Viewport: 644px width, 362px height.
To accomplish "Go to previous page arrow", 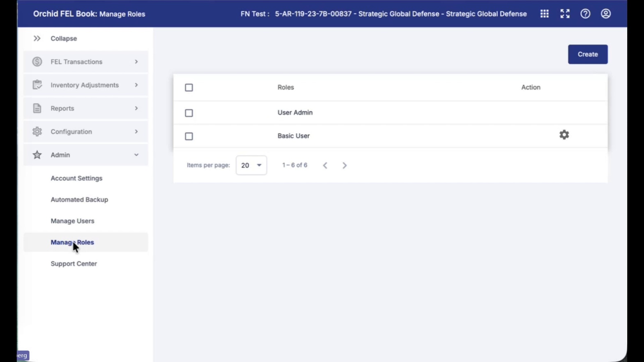I will 325,165.
